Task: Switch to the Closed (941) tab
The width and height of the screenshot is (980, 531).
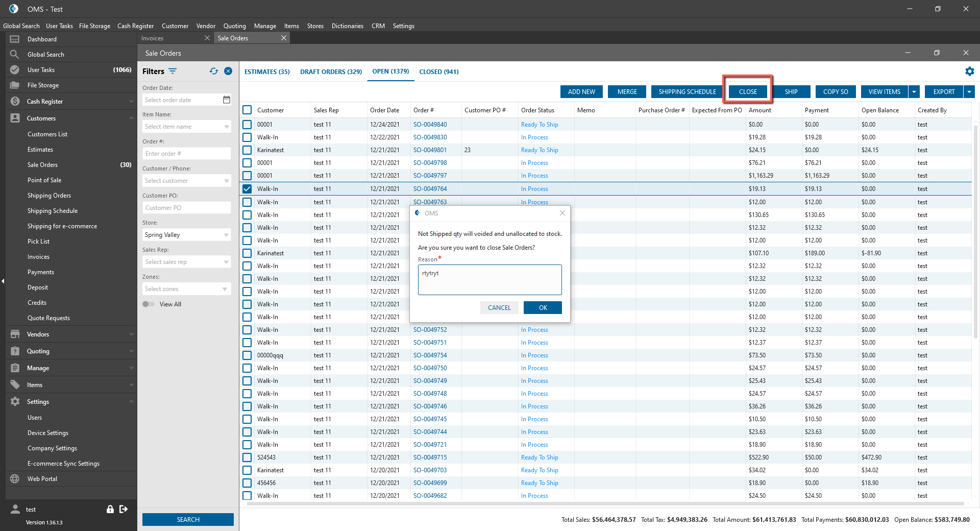Action: [x=438, y=72]
